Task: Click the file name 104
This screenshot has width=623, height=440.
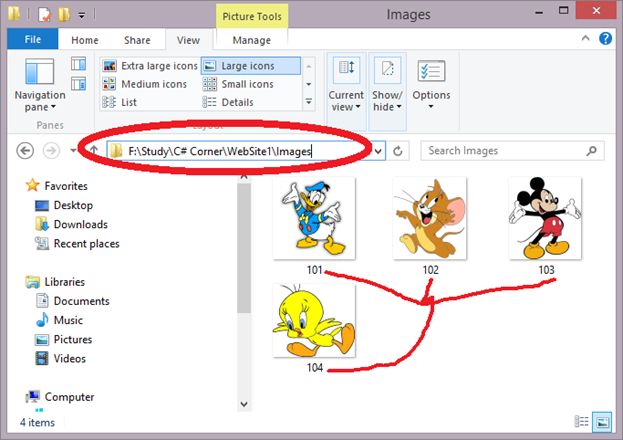Action: pyautogui.click(x=314, y=368)
